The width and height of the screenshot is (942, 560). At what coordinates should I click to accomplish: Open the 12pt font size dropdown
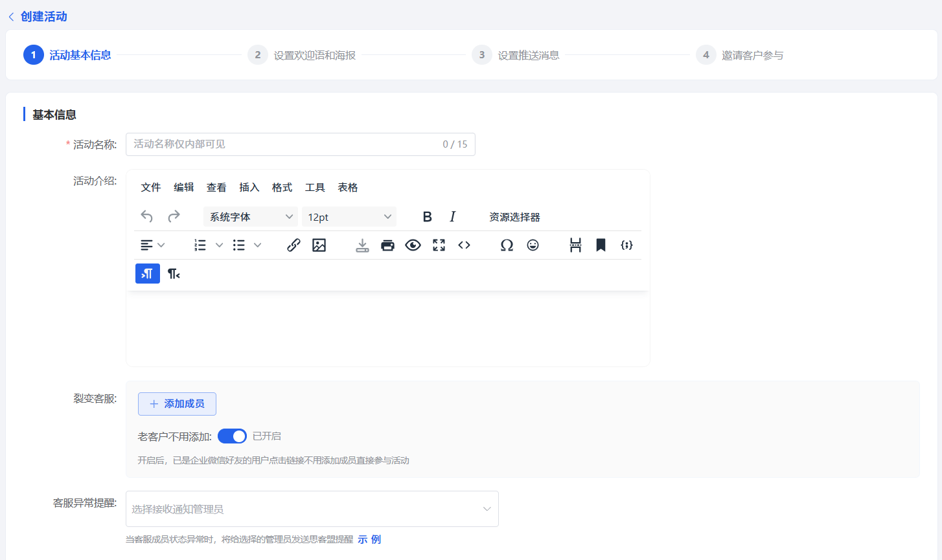coord(349,217)
